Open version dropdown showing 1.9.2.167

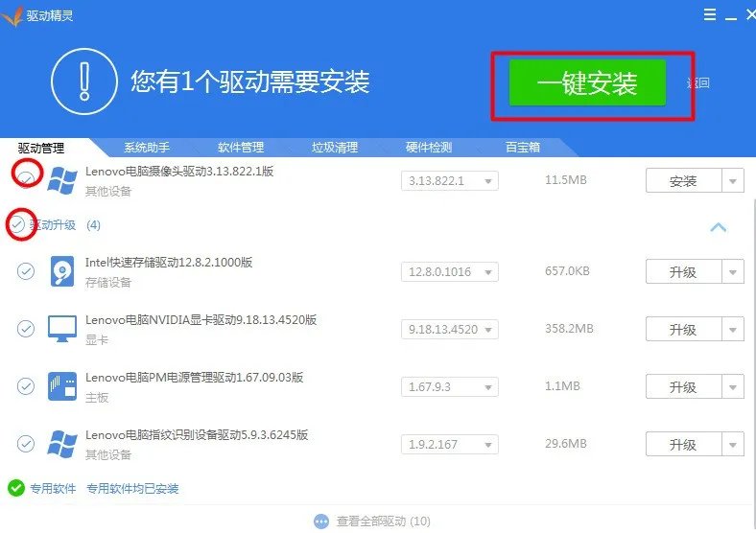(449, 444)
